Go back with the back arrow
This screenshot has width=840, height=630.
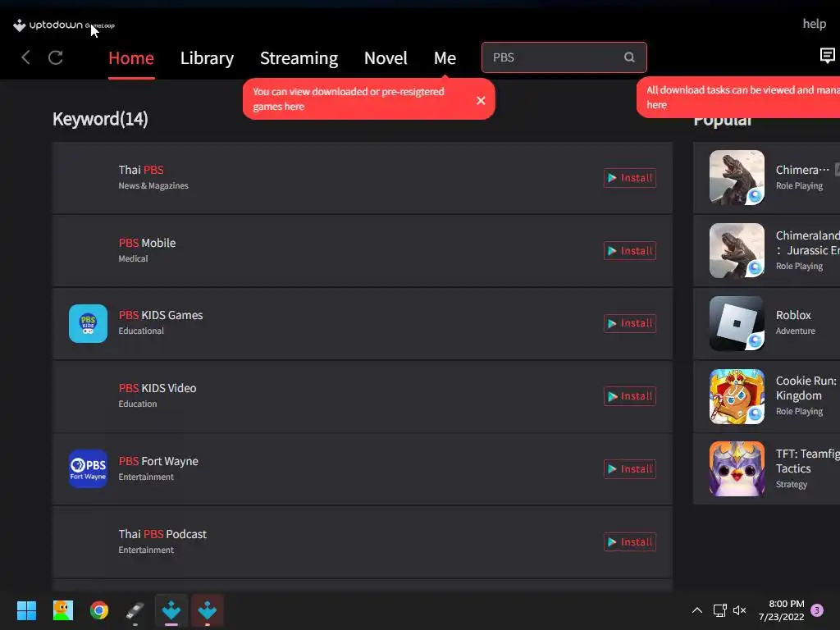(x=25, y=57)
